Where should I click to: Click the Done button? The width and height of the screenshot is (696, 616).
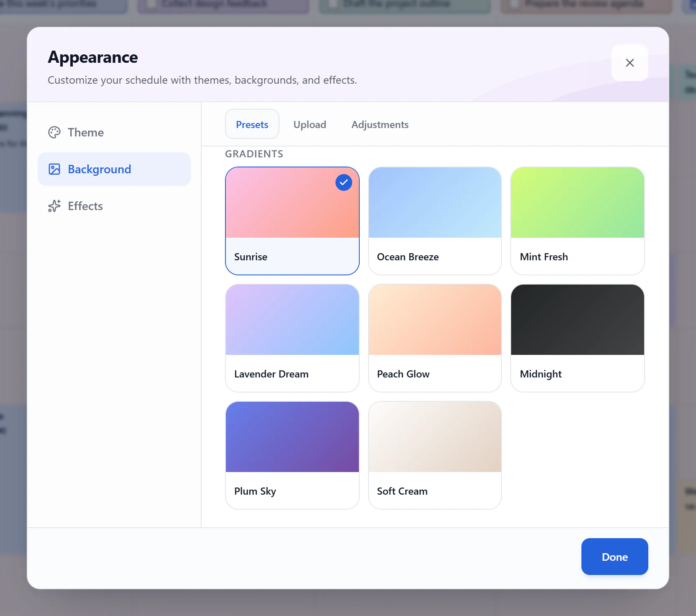[x=614, y=557]
